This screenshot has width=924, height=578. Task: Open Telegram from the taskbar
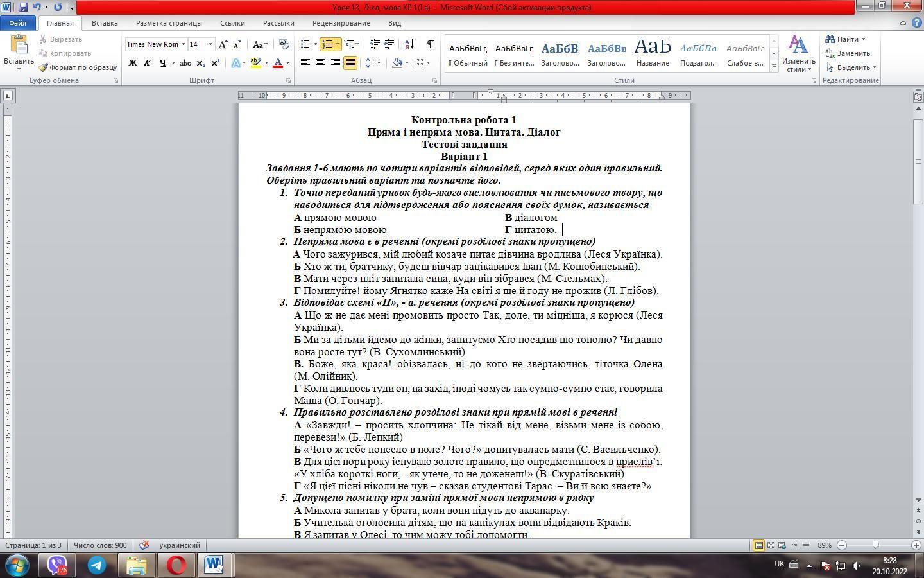(97, 565)
